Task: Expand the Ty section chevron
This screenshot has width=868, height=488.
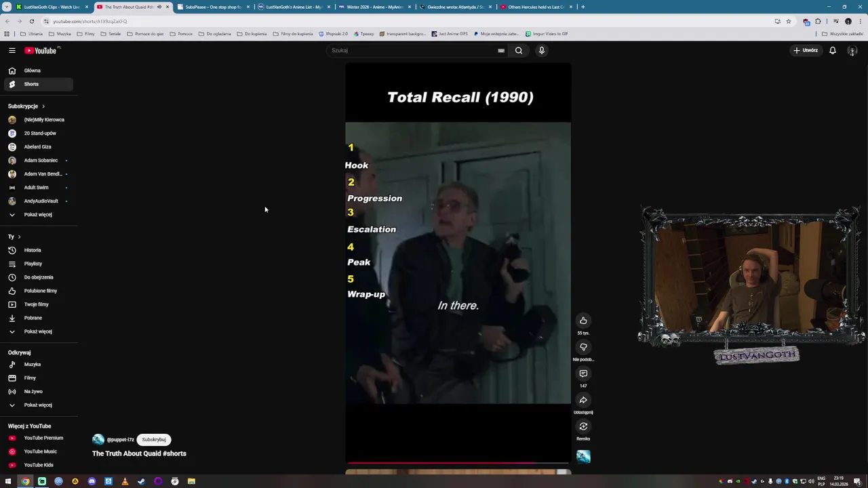Action: [19, 237]
